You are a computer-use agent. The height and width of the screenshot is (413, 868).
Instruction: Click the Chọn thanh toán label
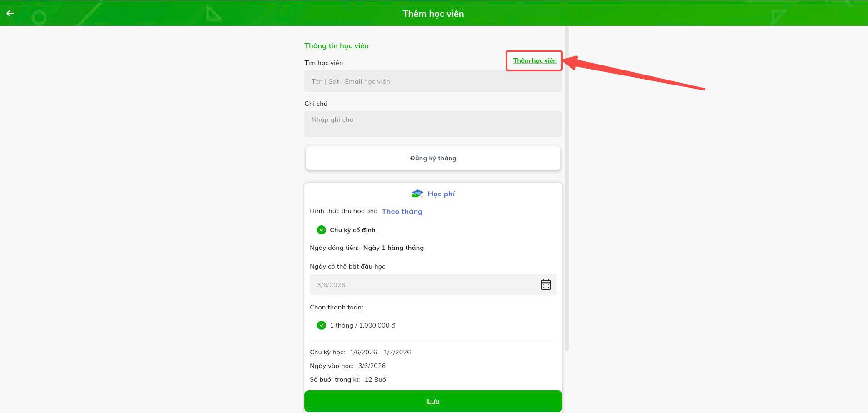tap(337, 307)
